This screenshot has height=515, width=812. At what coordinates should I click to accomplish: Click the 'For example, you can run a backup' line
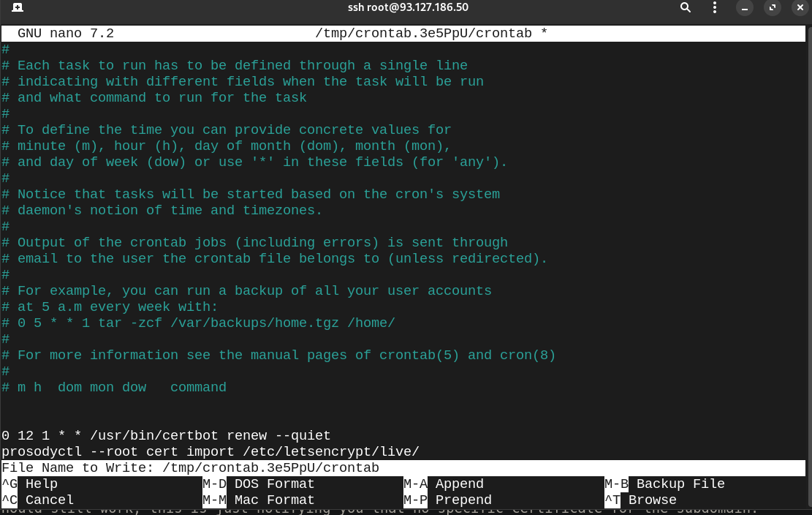pyautogui.click(x=246, y=290)
